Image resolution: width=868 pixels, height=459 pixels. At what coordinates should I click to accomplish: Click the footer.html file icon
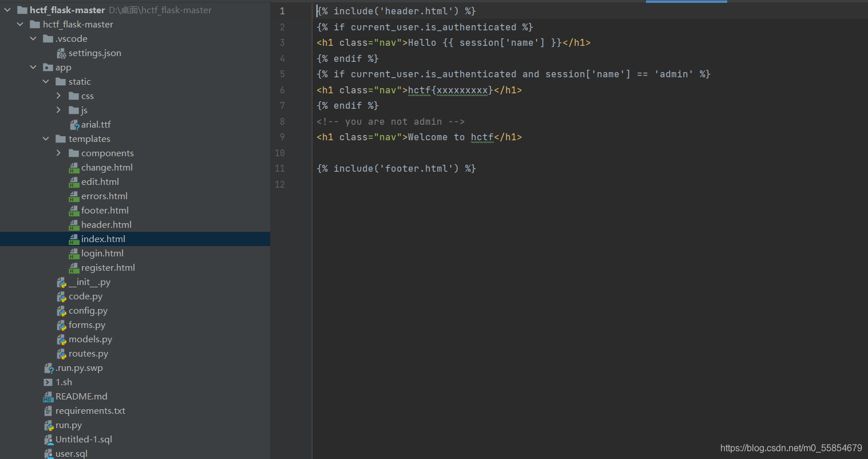tap(74, 211)
